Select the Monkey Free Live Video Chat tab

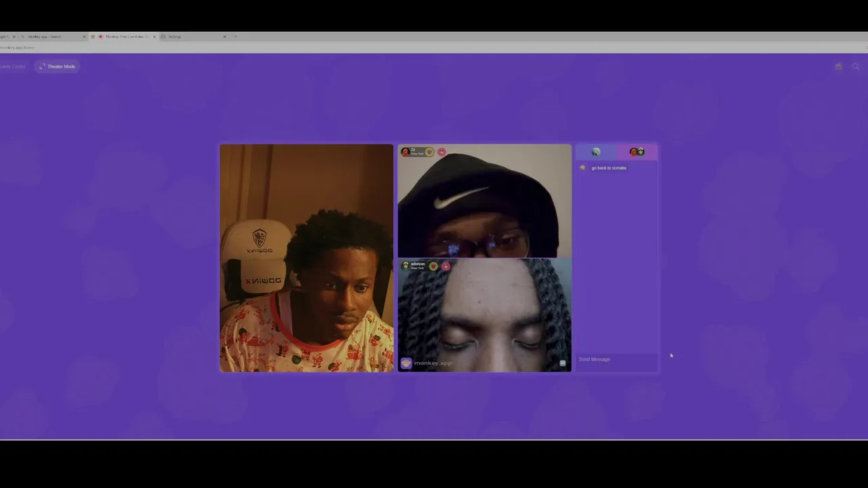tap(123, 37)
